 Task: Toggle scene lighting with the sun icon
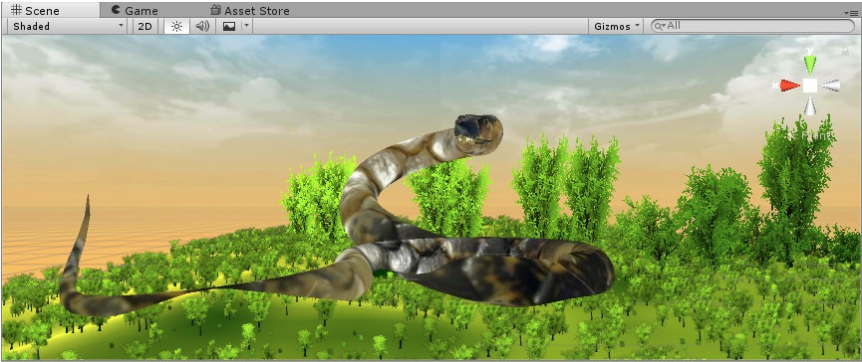(x=176, y=26)
